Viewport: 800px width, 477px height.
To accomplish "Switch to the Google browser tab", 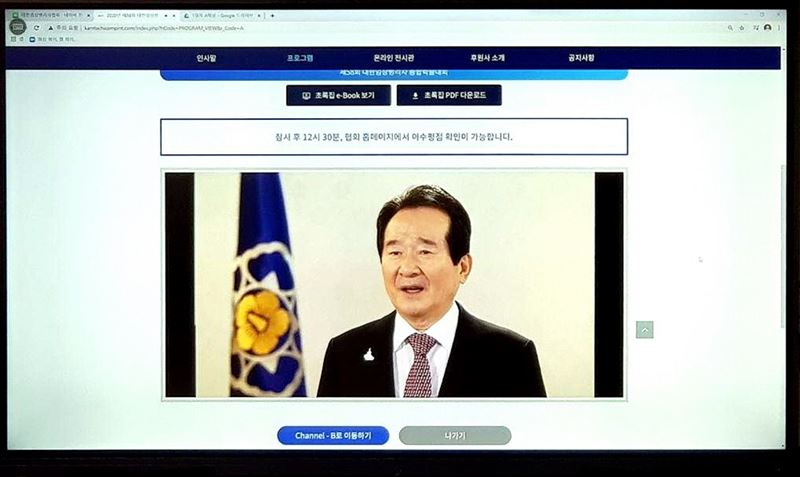I will (223, 16).
